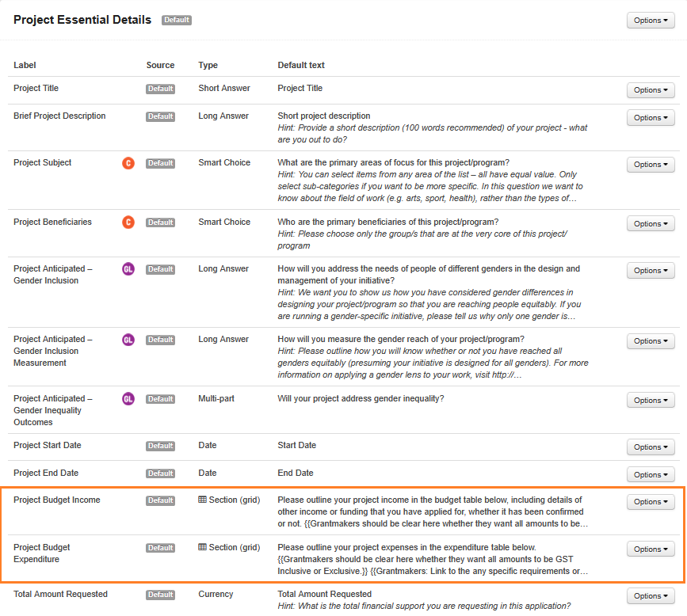Click the purple GL icon for Gender Inclusion
The width and height of the screenshot is (687, 616).
(x=128, y=269)
